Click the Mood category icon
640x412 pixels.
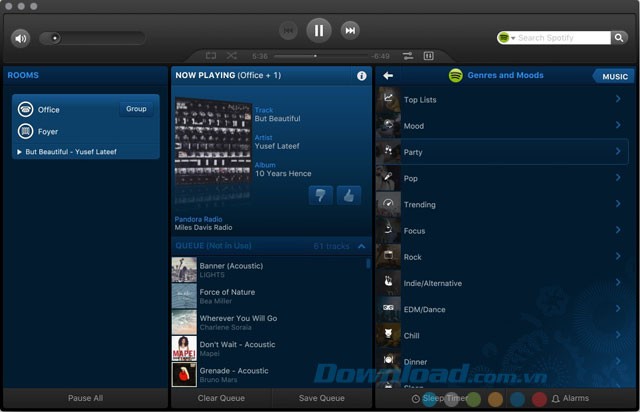(388, 125)
